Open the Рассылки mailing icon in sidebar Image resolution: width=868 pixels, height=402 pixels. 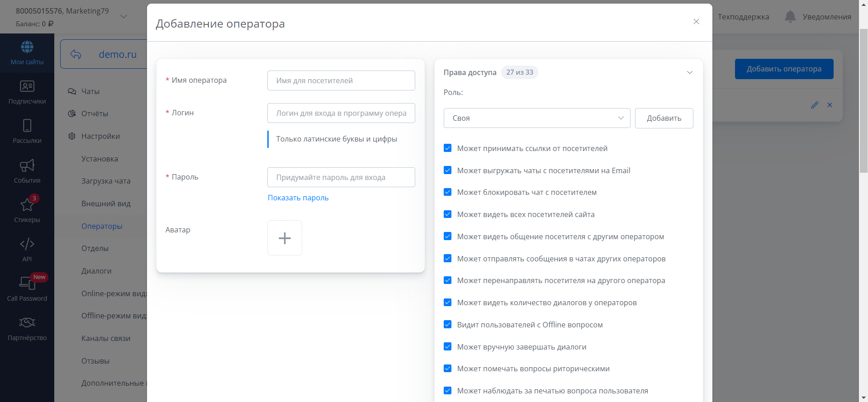27,126
